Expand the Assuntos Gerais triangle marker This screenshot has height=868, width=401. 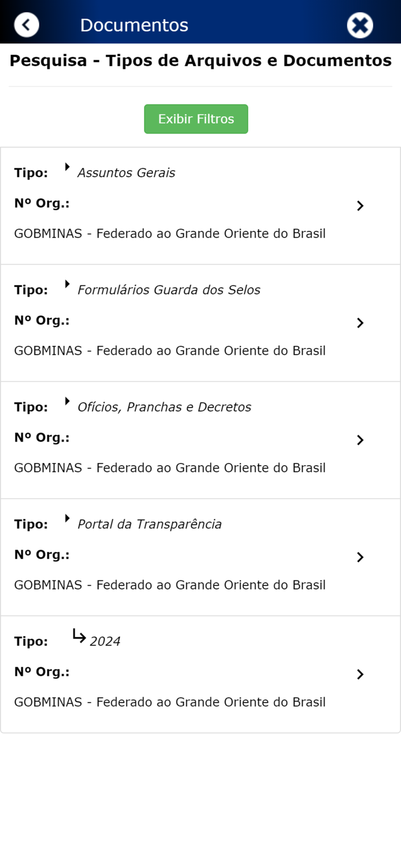coord(67,167)
